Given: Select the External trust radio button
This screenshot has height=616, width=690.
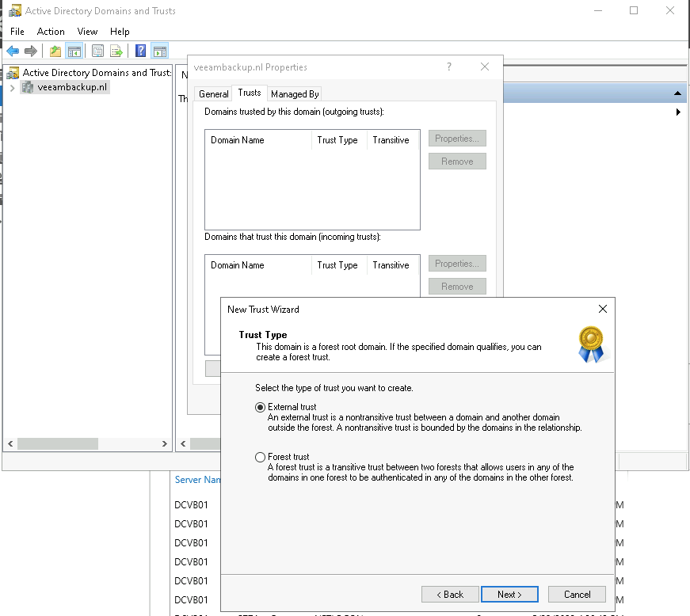Looking at the screenshot, I should 260,407.
